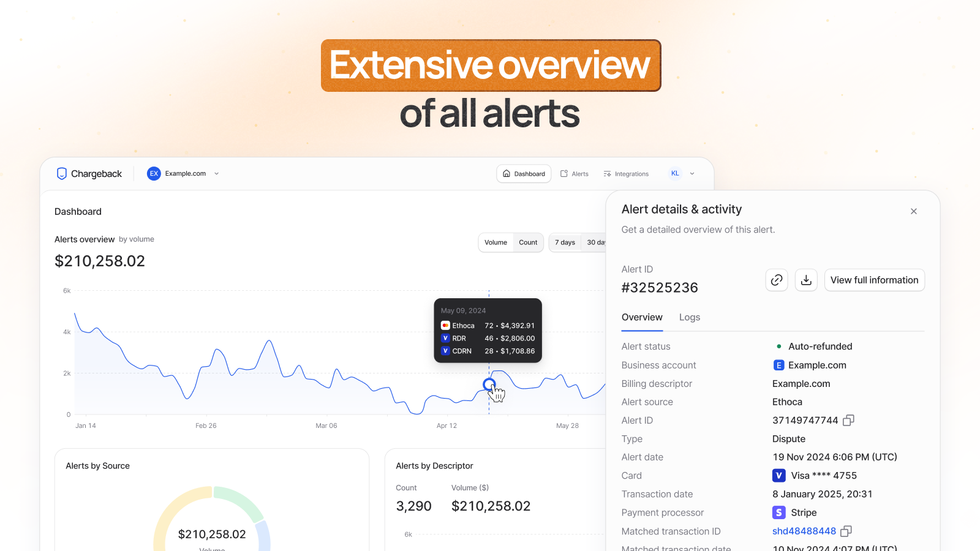
Task: Click the green segment of the source donut
Action: click(x=239, y=501)
